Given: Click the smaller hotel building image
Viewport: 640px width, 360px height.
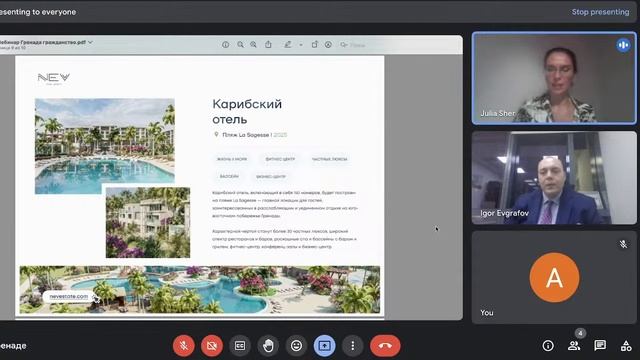Looking at the screenshot, I should tap(148, 222).
